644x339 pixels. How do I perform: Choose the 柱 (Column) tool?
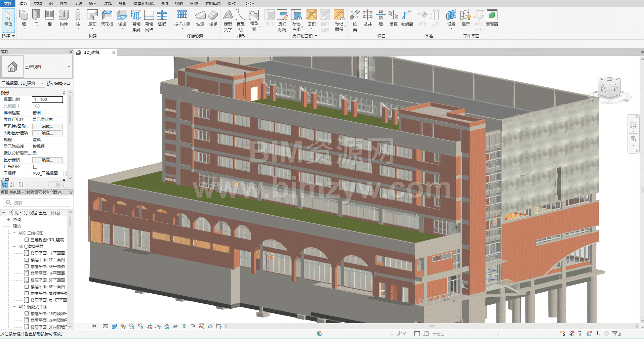point(78,18)
